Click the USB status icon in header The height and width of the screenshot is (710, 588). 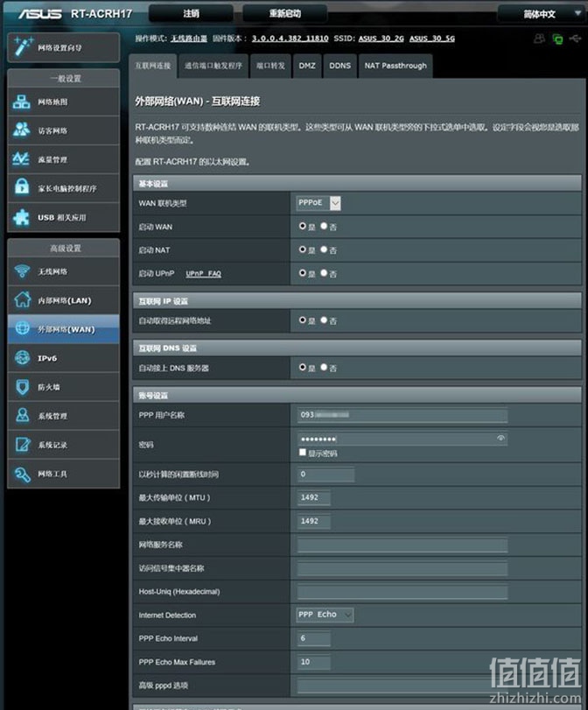pos(575,39)
